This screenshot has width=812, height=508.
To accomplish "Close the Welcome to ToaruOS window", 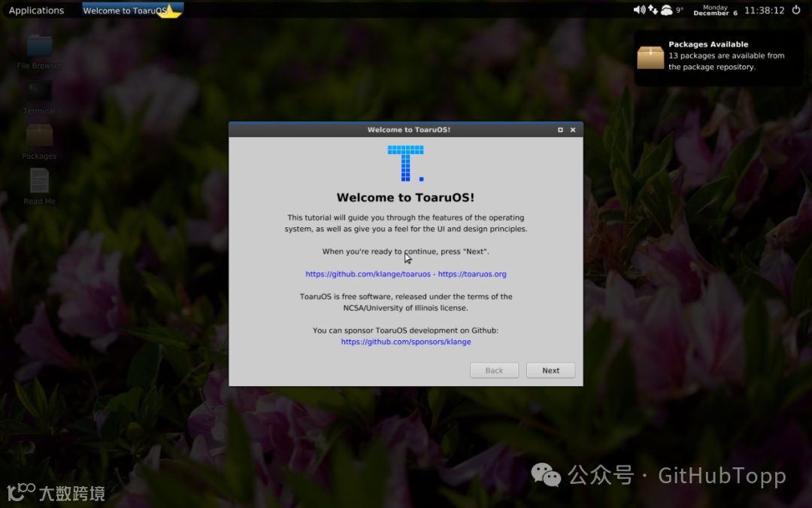I will click(573, 129).
